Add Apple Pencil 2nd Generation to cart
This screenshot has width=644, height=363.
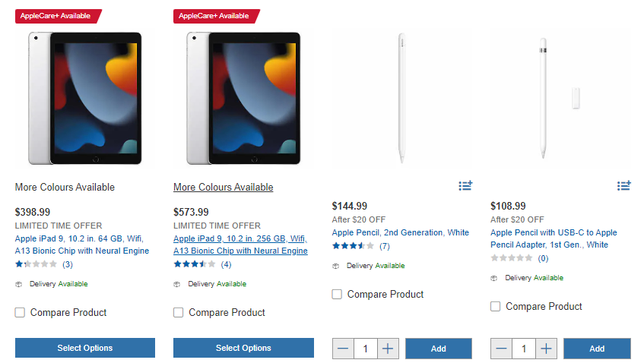[439, 349]
